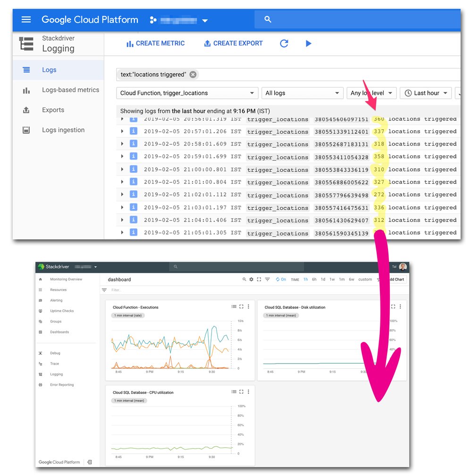Click trigger_locations label on the 21:04:01 row
Image resolution: width=472 pixels, height=476 pixels.
(x=278, y=221)
